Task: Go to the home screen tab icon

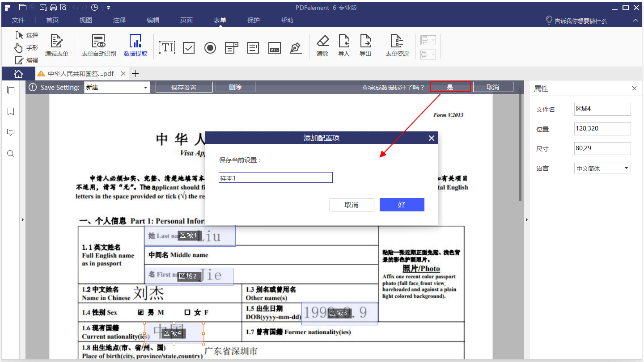Action: tap(18, 74)
